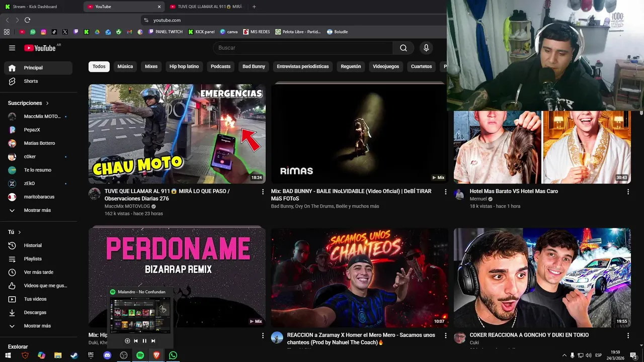Open the browser apps grid icon
The width and height of the screenshot is (644, 362).
click(7, 32)
